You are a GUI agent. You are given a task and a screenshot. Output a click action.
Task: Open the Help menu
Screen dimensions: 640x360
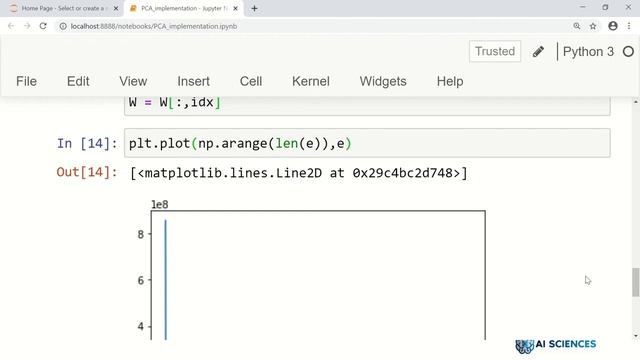pyautogui.click(x=450, y=81)
